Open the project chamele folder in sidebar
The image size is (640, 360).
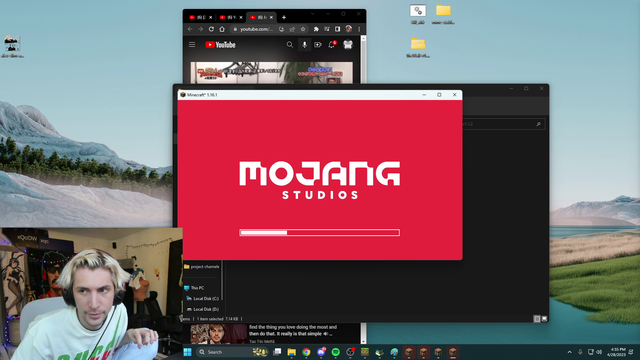[202, 267]
